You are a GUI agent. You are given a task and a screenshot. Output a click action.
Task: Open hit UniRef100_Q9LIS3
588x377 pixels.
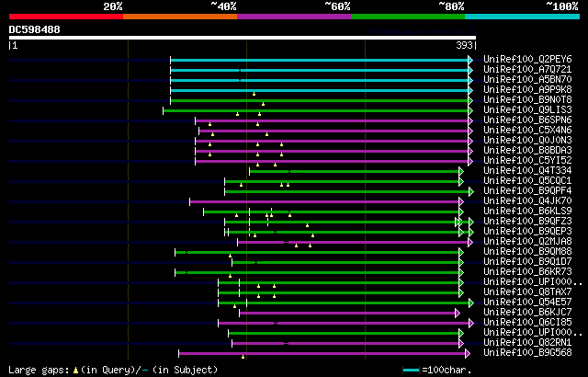click(527, 110)
